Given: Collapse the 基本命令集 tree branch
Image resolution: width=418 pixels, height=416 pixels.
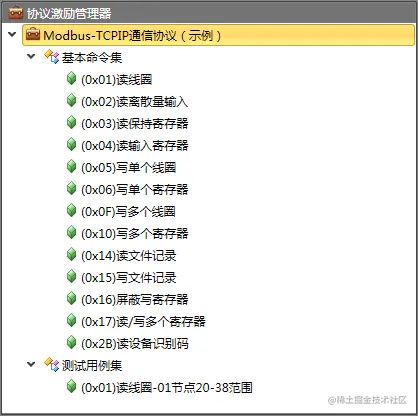Looking at the screenshot, I should click(31, 56).
